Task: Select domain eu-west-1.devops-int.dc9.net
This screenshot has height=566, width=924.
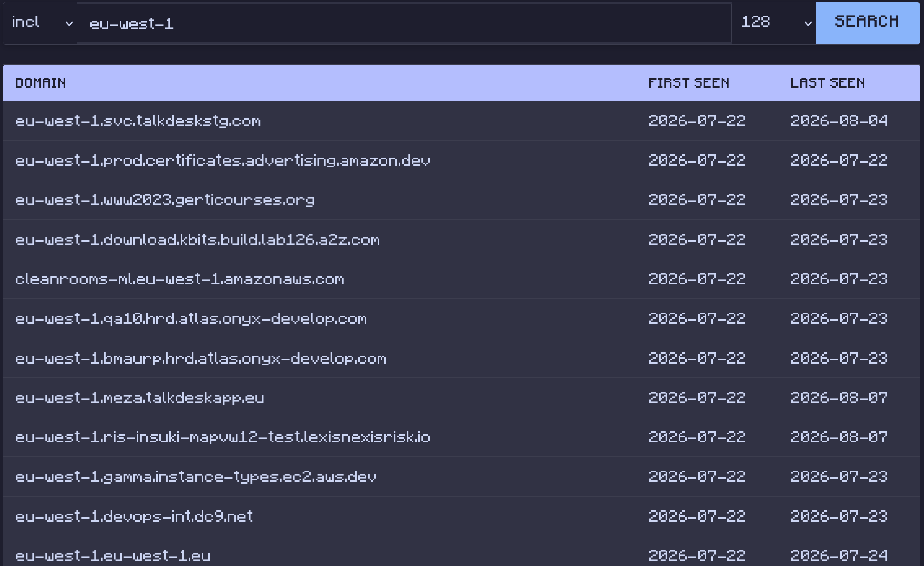Action: coord(134,516)
